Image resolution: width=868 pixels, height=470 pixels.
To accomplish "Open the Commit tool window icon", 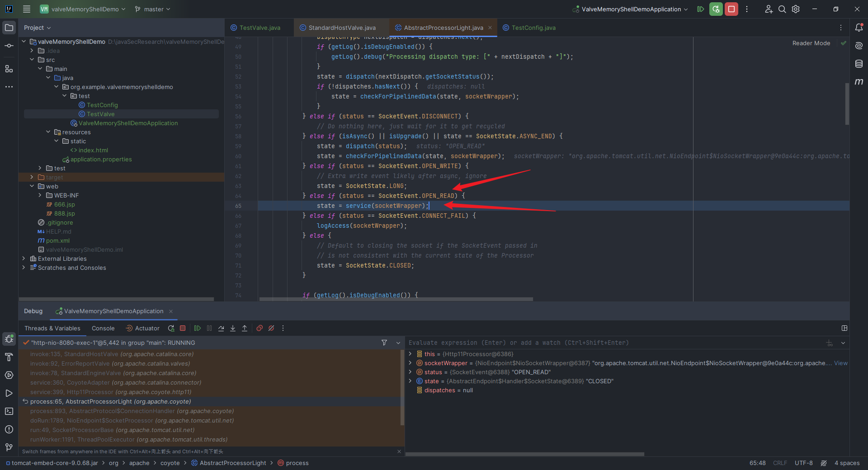I will pyautogui.click(x=9, y=46).
